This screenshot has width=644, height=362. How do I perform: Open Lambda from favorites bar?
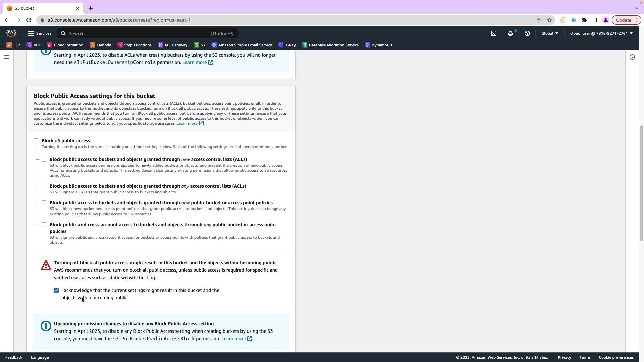(x=100, y=45)
